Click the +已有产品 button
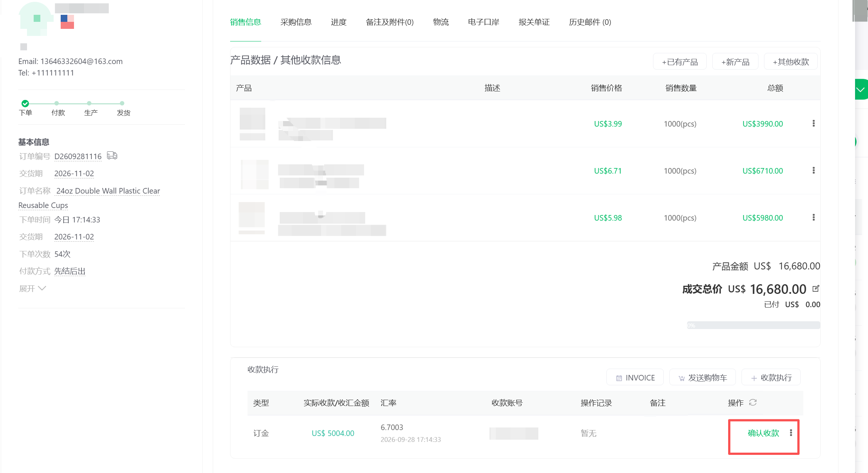This screenshot has height=473, width=868. point(680,61)
